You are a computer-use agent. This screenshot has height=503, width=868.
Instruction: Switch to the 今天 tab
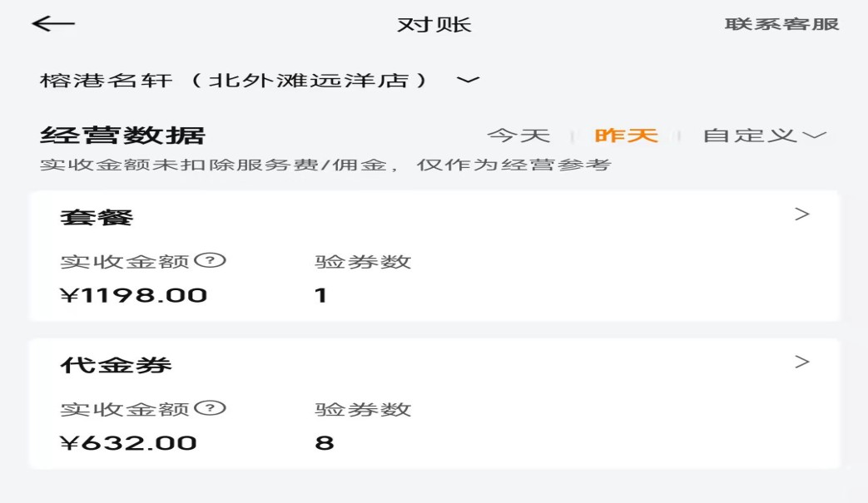point(518,136)
